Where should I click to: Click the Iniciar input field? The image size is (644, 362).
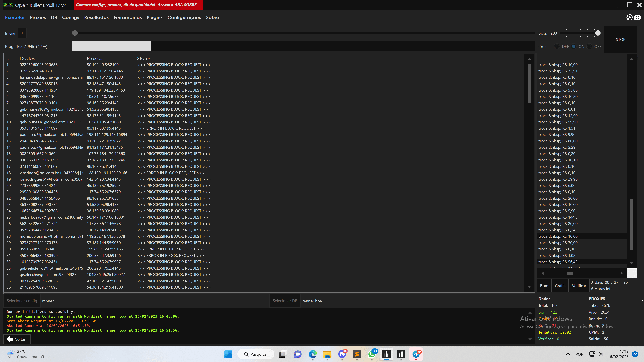22,33
